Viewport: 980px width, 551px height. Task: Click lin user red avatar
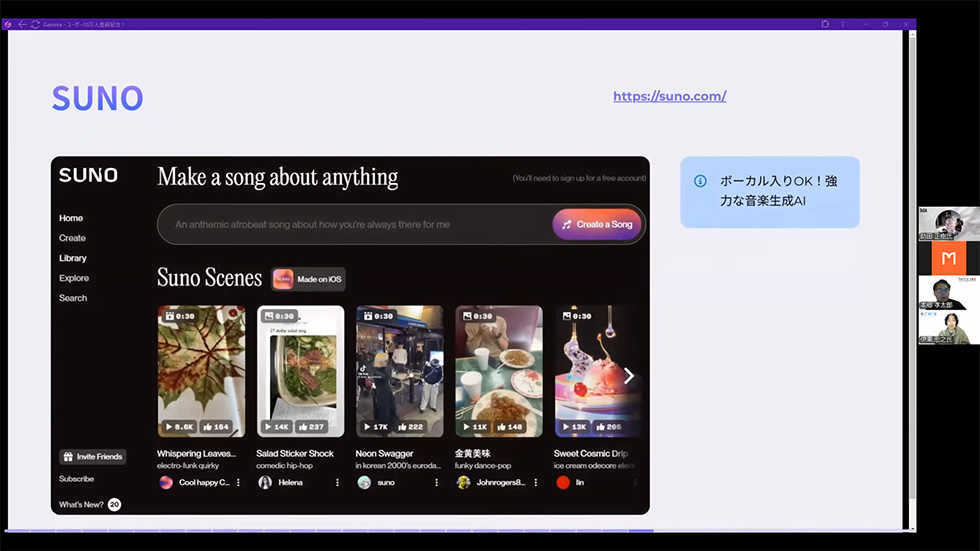562,482
